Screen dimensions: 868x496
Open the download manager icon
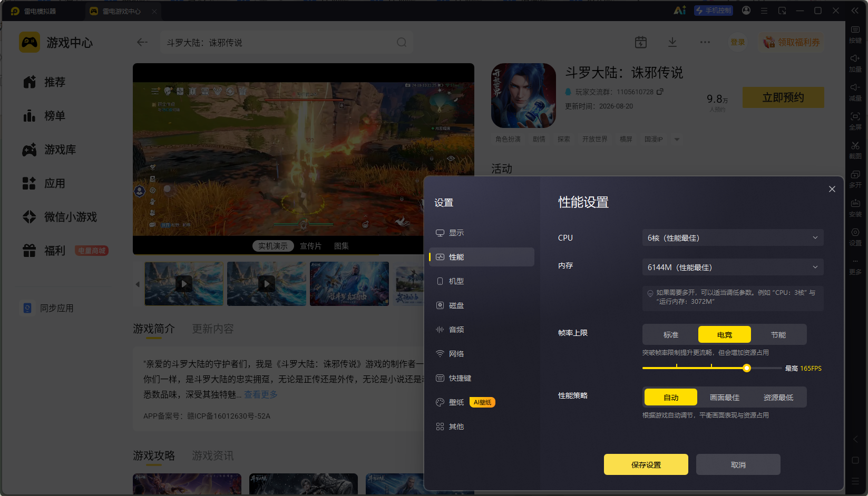point(672,42)
